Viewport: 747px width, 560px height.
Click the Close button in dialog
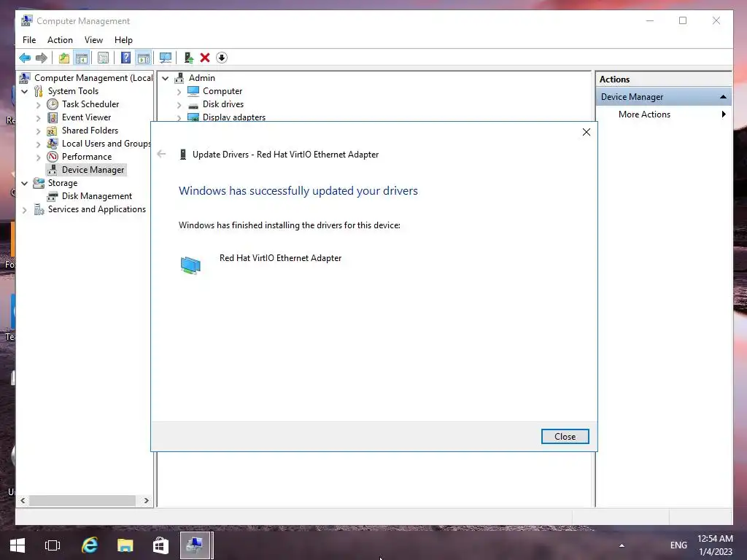pyautogui.click(x=565, y=437)
